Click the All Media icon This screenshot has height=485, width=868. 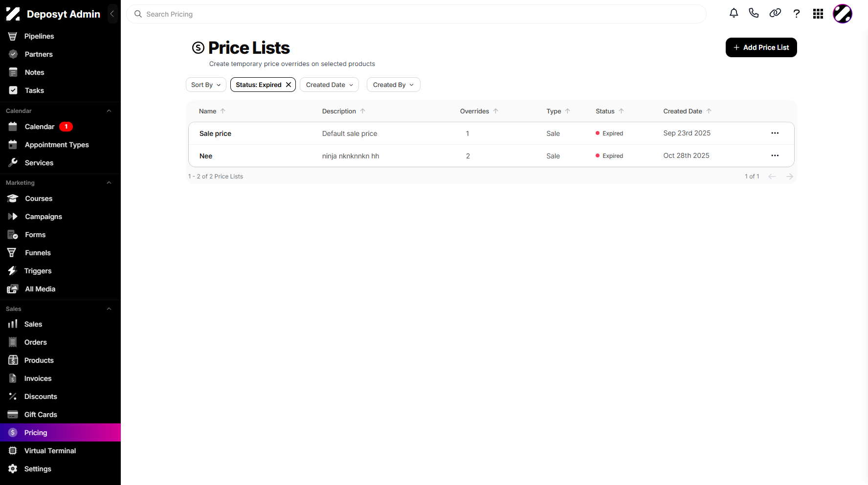13,289
